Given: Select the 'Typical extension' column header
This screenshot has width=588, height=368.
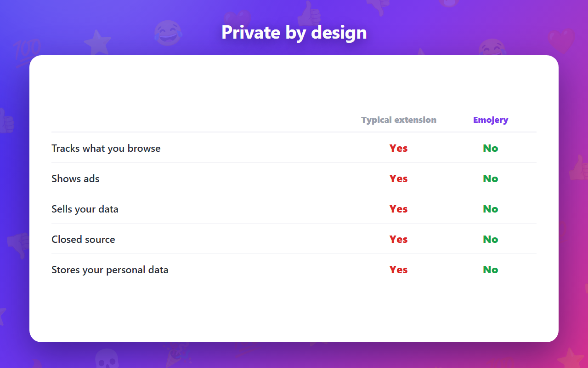Looking at the screenshot, I should pos(399,120).
